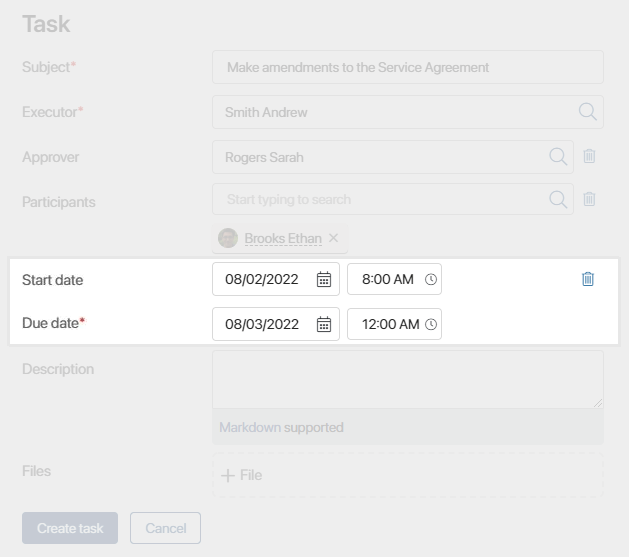Click the Participants search field

click(x=393, y=199)
